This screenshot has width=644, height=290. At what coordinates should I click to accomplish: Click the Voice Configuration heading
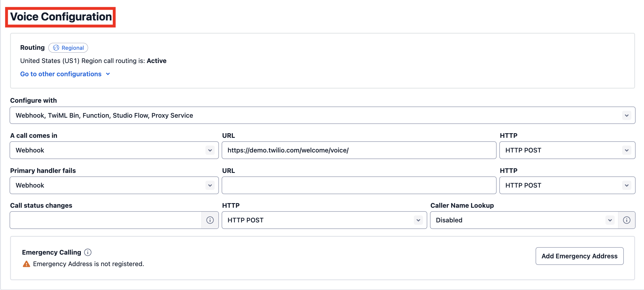tap(61, 17)
